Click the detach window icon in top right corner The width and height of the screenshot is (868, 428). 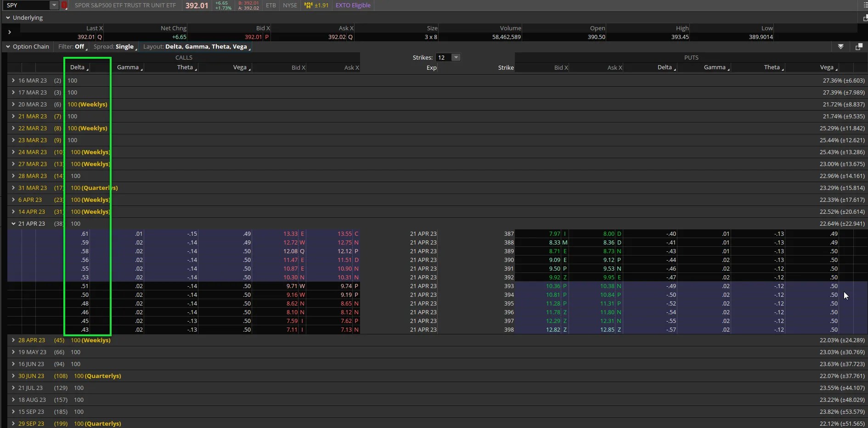[x=865, y=18]
